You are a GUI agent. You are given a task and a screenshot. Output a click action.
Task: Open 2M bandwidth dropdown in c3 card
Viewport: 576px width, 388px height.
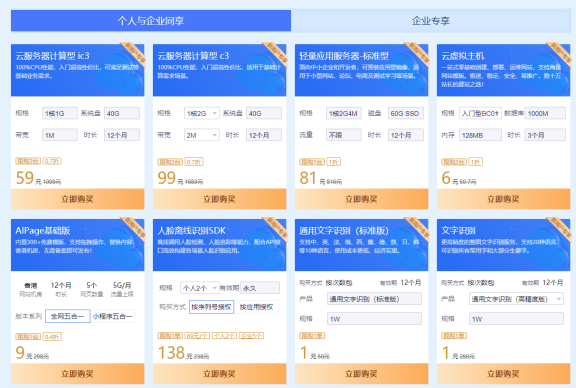[x=202, y=135]
